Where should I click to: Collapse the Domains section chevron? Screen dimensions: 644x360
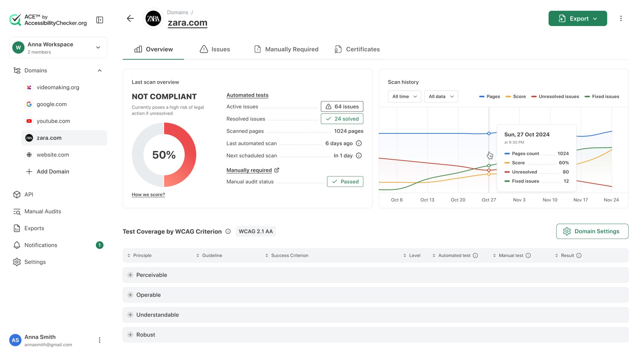click(x=99, y=70)
